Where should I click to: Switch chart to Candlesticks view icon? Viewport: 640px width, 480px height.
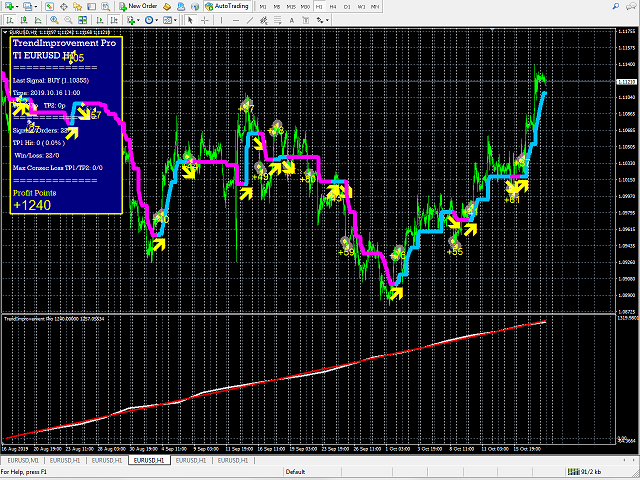point(24,20)
